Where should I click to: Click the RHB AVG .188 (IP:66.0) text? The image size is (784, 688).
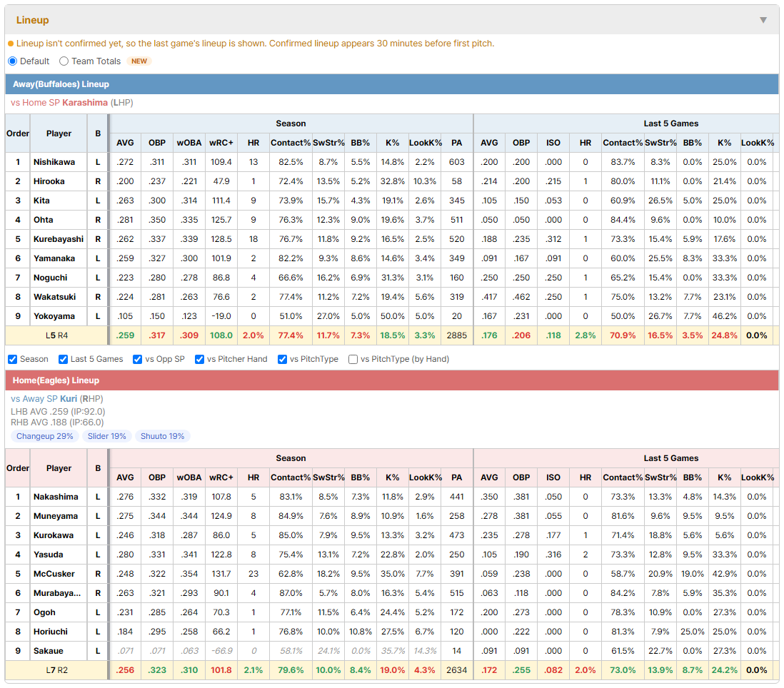pos(58,423)
